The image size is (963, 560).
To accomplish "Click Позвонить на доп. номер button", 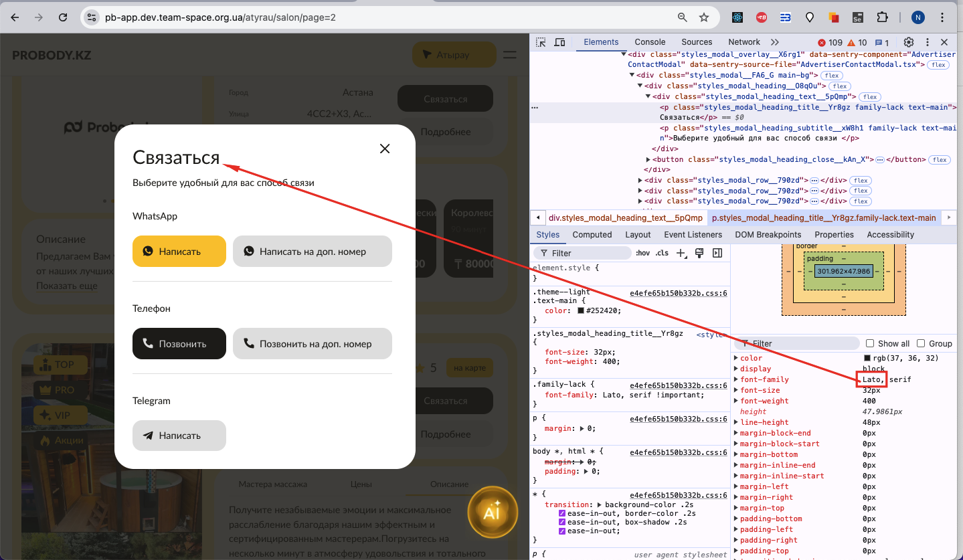I will pos(312,344).
